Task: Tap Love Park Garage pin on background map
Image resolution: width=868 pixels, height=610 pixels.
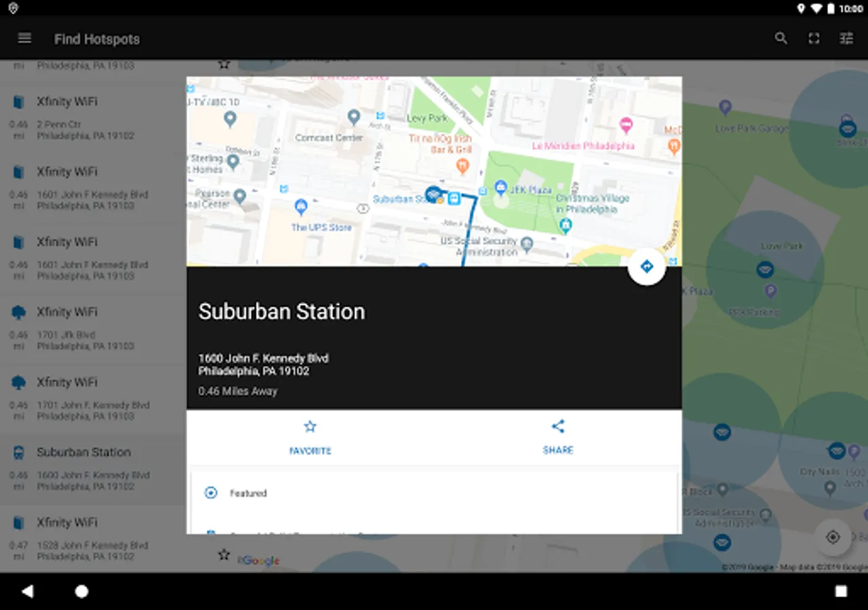Action: [x=725, y=106]
